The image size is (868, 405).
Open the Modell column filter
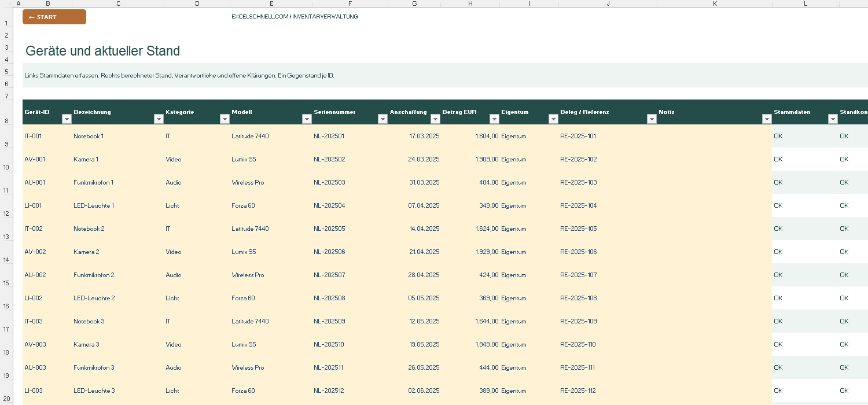(x=307, y=119)
